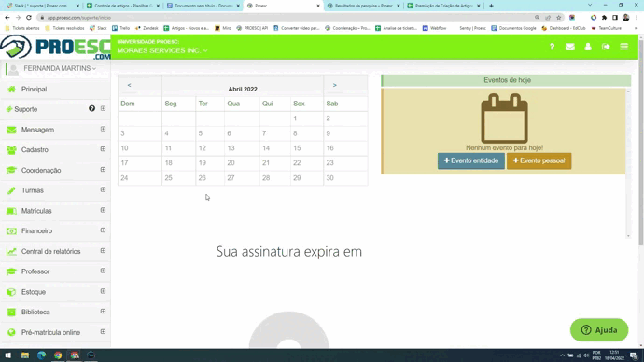Click the Financeiro money icon
Viewport: 644px width, 362px height.
click(11, 231)
